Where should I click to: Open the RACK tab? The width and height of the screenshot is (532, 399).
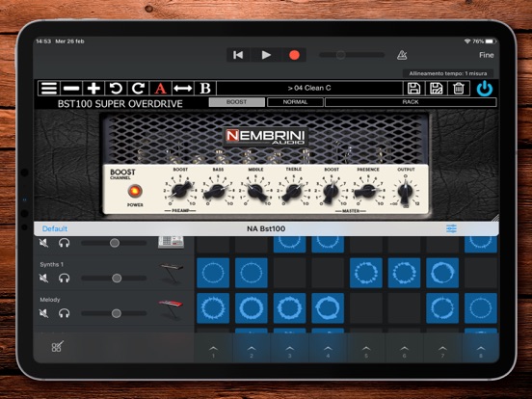[411, 102]
